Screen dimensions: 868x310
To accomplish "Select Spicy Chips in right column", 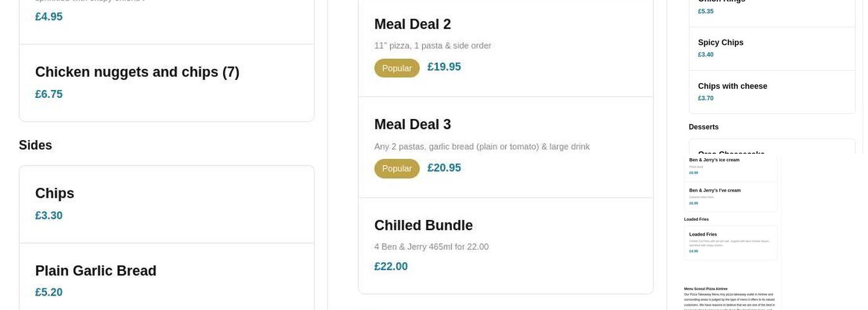I will (720, 43).
